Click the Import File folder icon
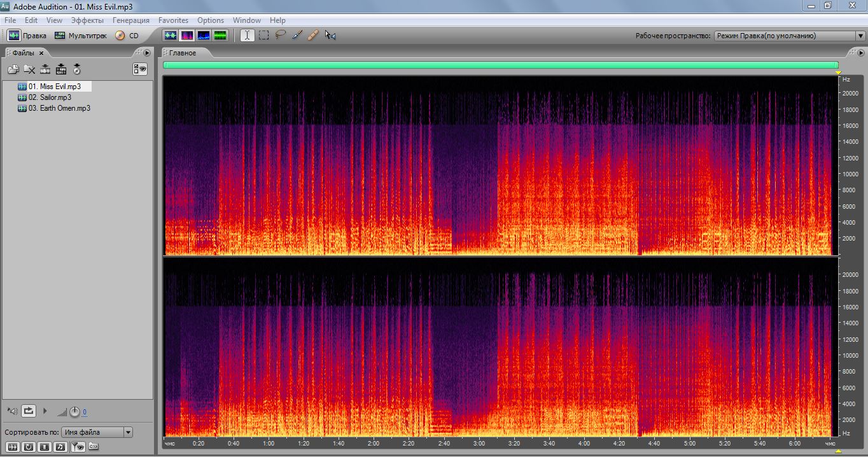Viewport: 868px width, 457px height. [13, 69]
